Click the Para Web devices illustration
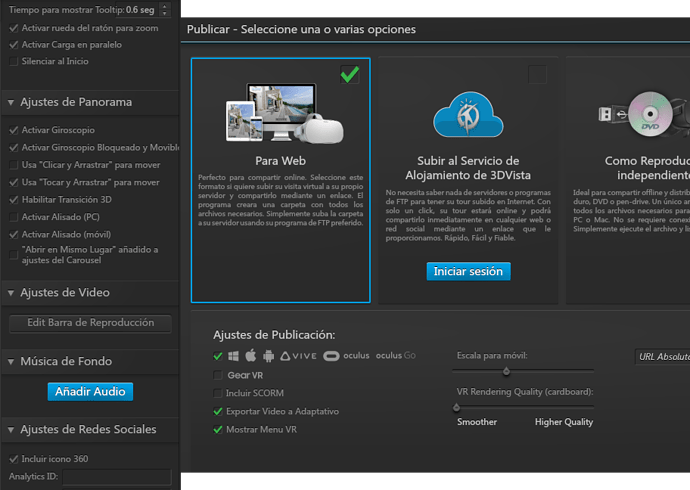690x490 pixels. pyautogui.click(x=285, y=113)
